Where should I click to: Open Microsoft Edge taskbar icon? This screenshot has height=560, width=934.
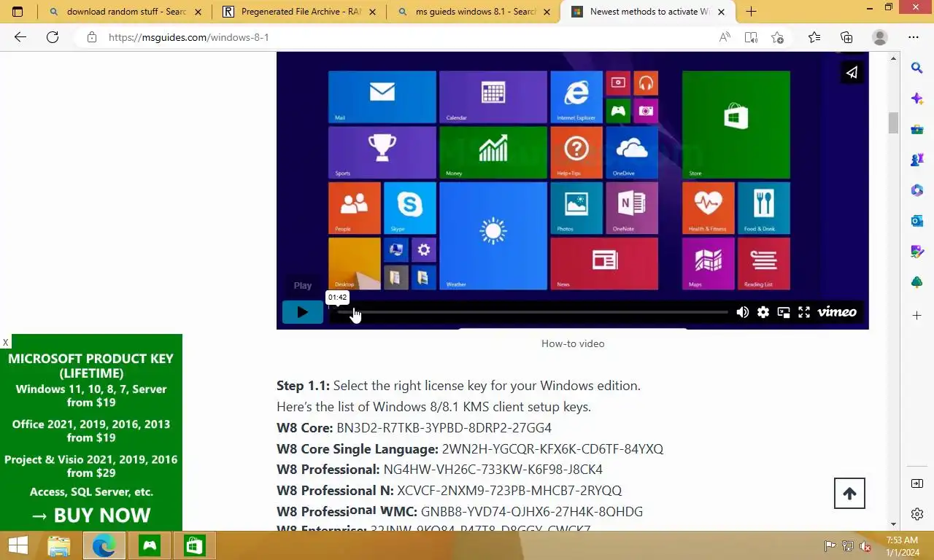pyautogui.click(x=104, y=545)
